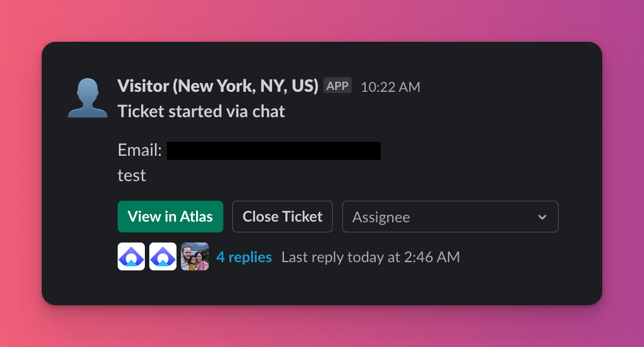Click the family photo reply avatar
This screenshot has width=644, height=347.
pyautogui.click(x=195, y=256)
